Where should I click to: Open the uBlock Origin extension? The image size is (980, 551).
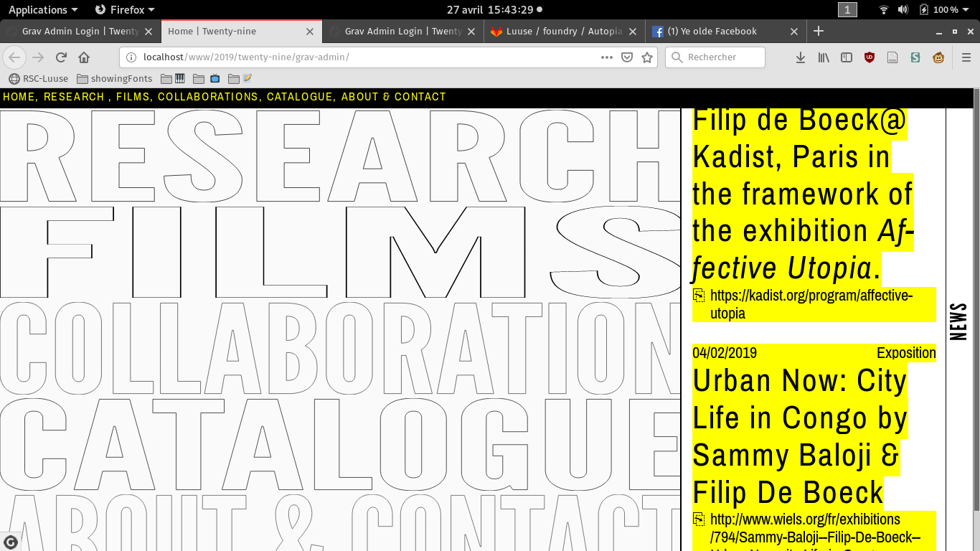(x=870, y=57)
